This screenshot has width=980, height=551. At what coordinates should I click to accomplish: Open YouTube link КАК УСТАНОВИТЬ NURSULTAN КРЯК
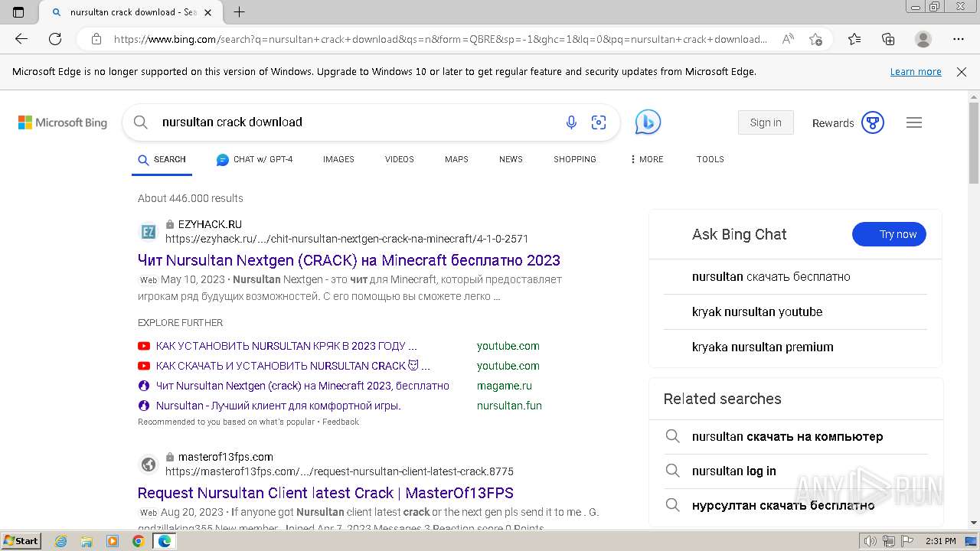click(x=286, y=346)
